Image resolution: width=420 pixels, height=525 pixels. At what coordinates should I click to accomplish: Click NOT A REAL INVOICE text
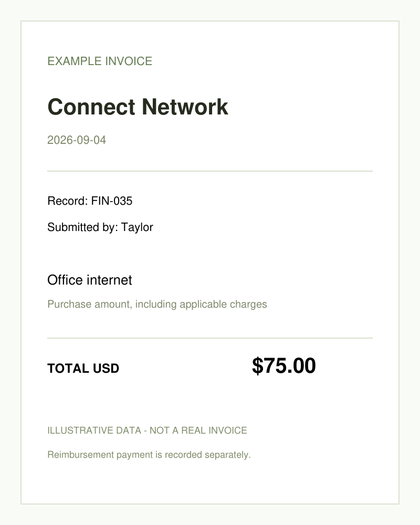(198, 430)
